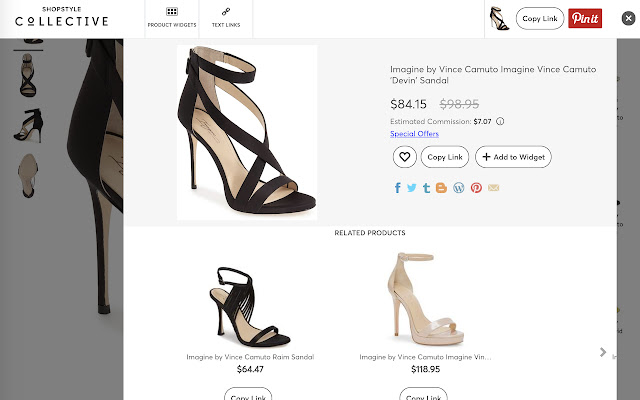Select the sole-view sandal thumbnail
Image resolution: width=640 pixels, height=400 pixels.
28,176
